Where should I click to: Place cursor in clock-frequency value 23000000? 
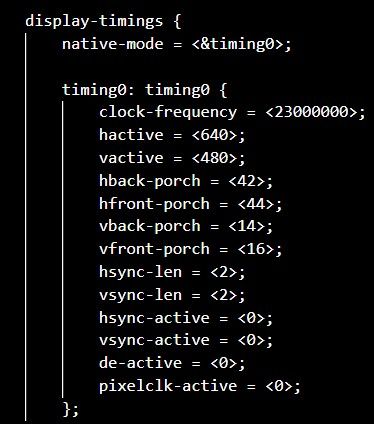(x=311, y=112)
